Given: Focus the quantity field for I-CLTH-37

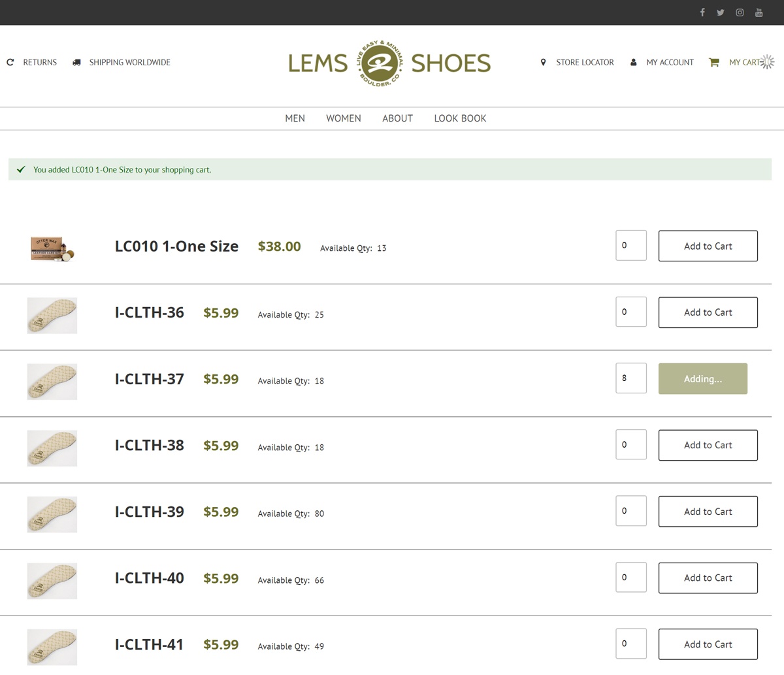Looking at the screenshot, I should coord(631,378).
